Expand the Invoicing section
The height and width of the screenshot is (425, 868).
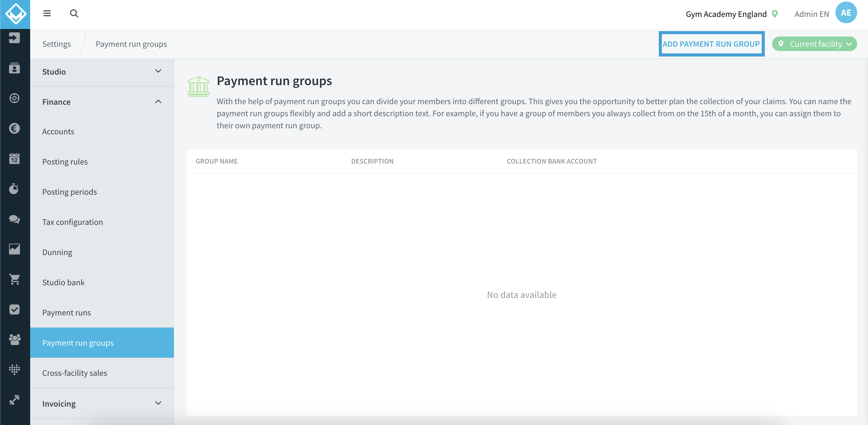pos(102,403)
